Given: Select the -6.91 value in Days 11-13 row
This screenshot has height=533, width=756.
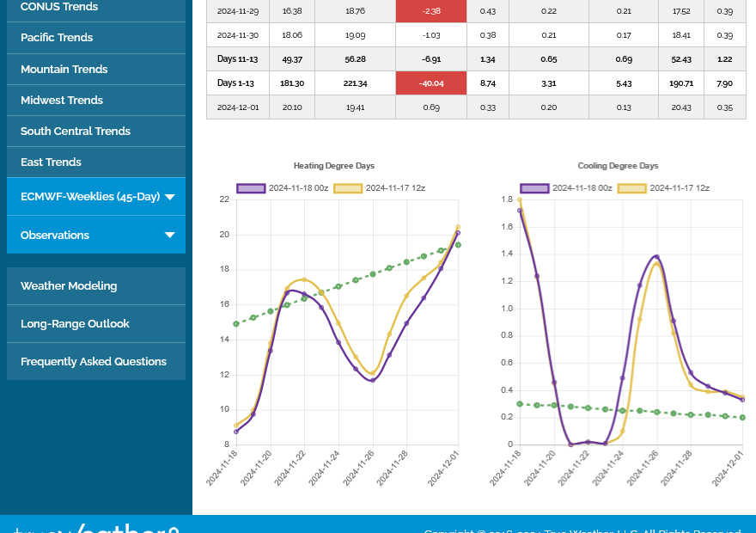Looking at the screenshot, I should (431, 59).
